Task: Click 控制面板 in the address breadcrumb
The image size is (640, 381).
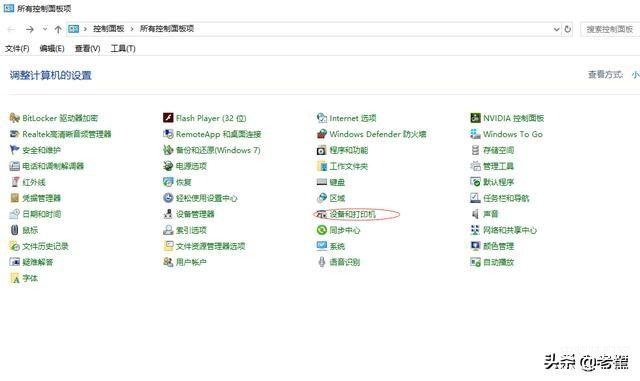Action: tap(109, 29)
